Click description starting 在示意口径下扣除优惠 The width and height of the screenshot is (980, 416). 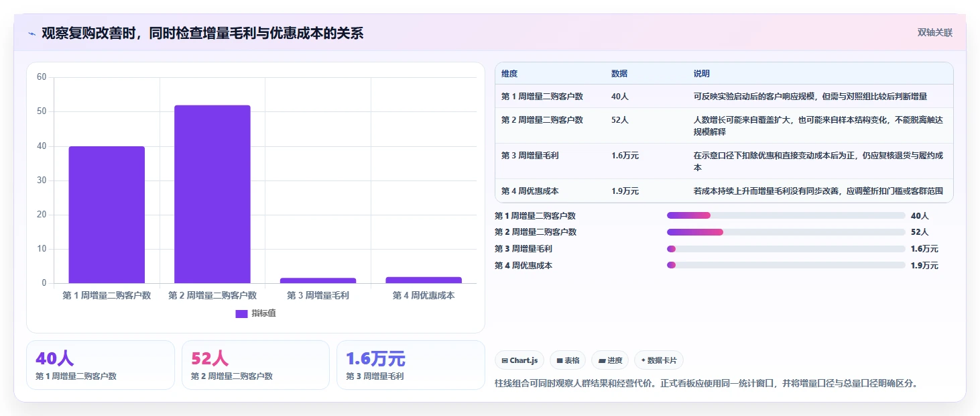pos(818,162)
